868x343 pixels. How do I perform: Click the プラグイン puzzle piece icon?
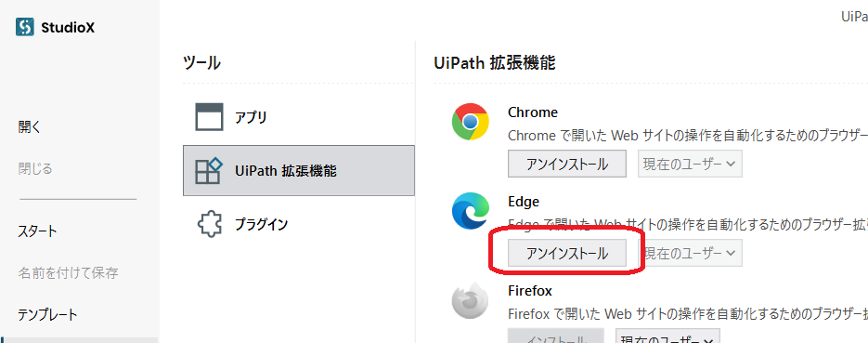point(209,224)
